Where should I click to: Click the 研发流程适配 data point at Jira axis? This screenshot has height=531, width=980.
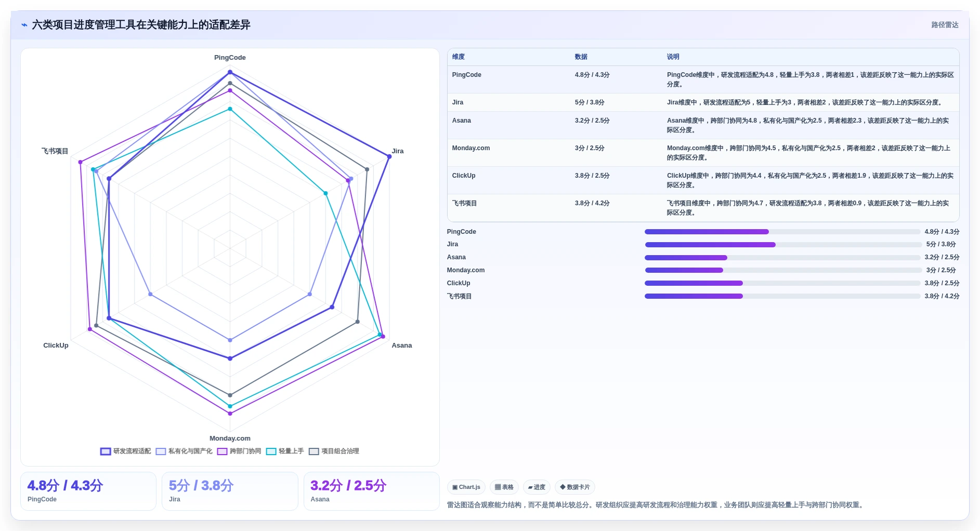[389, 156]
